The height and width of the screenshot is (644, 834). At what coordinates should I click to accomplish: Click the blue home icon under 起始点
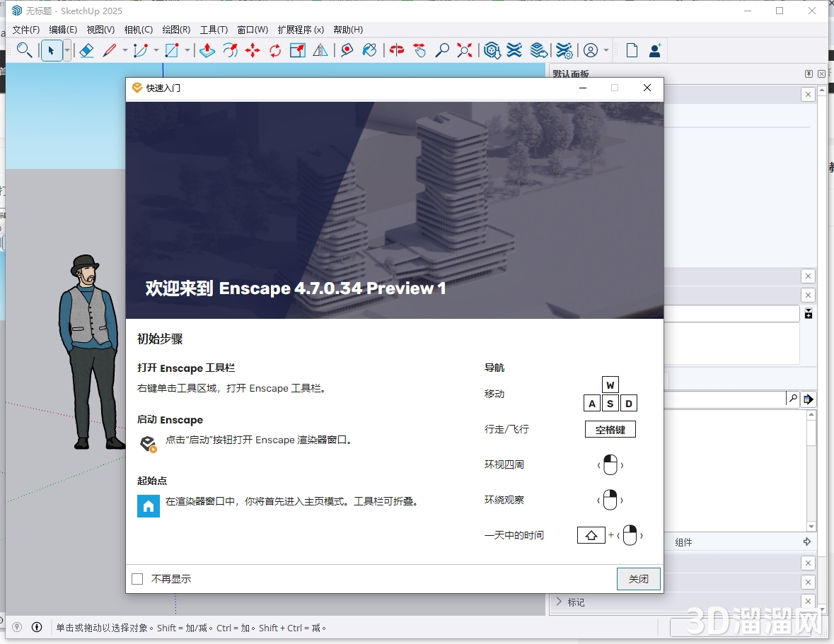coord(149,506)
